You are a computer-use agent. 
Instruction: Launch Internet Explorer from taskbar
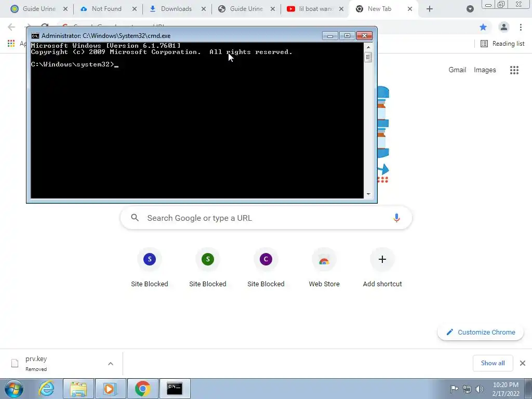[46, 389]
